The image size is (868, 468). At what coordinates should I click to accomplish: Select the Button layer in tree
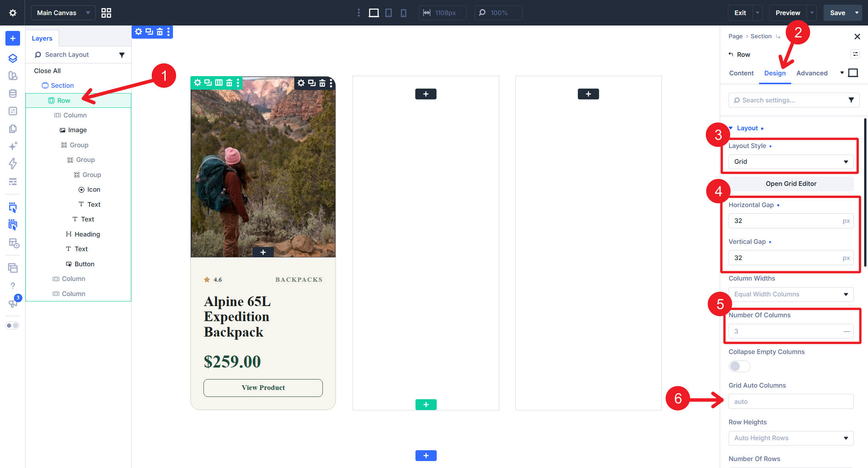tap(80, 264)
